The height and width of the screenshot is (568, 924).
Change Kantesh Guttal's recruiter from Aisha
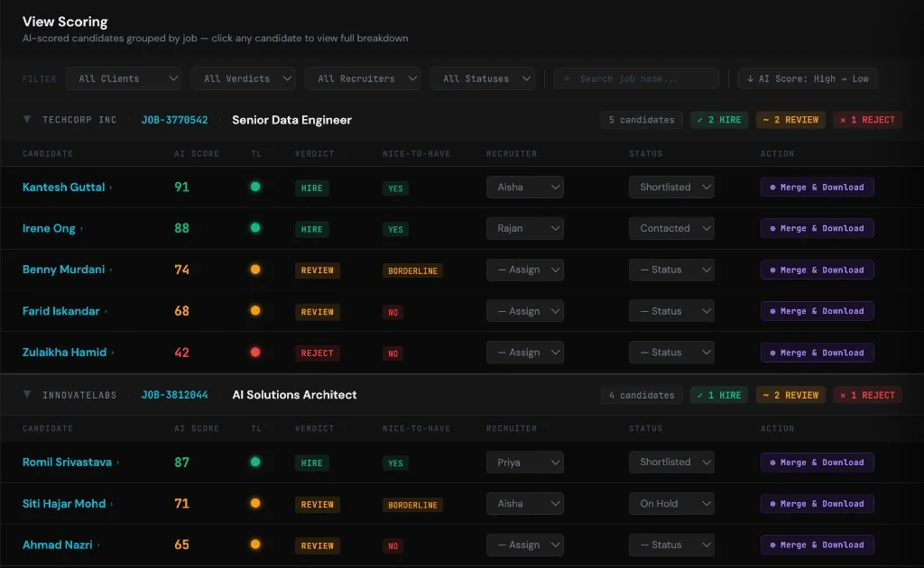524,188
